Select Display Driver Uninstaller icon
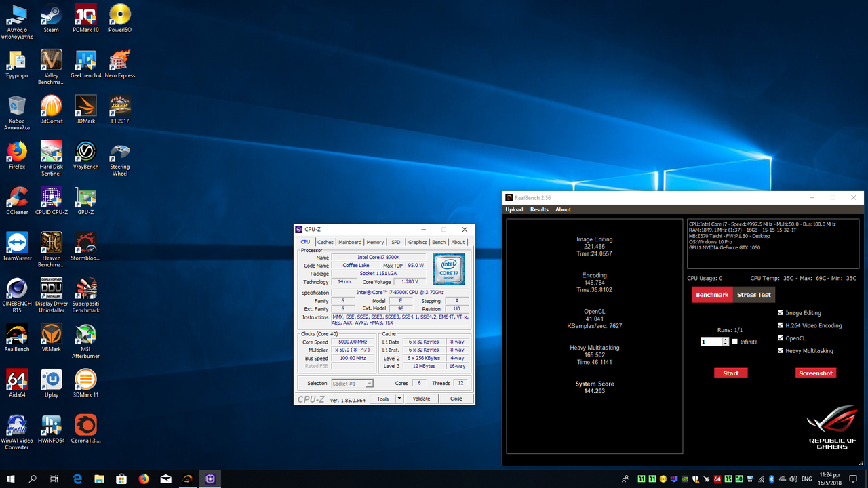 [x=51, y=295]
